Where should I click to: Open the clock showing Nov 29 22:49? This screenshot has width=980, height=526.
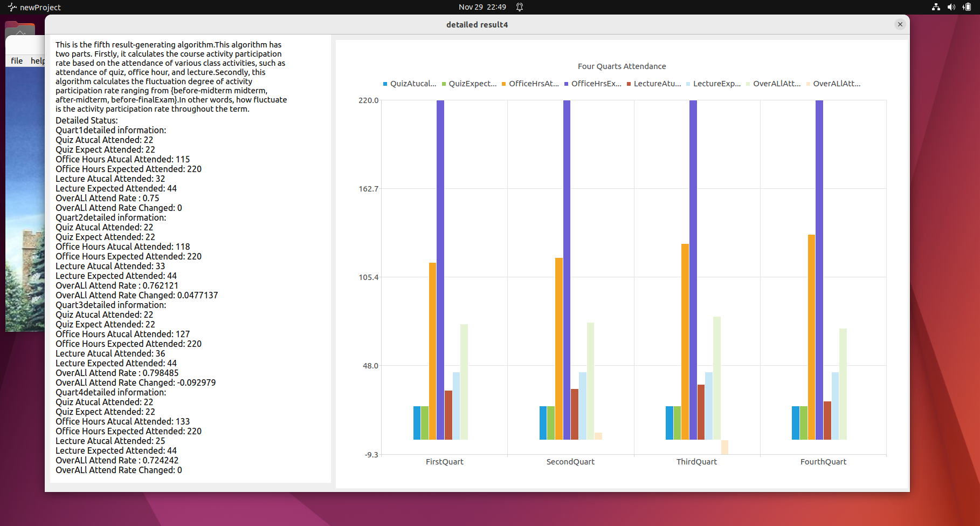coord(482,7)
